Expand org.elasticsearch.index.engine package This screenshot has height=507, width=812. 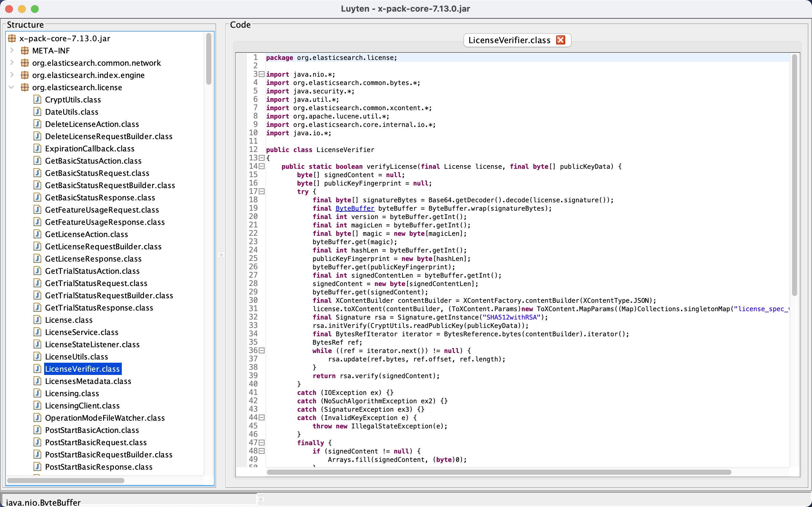[12, 75]
